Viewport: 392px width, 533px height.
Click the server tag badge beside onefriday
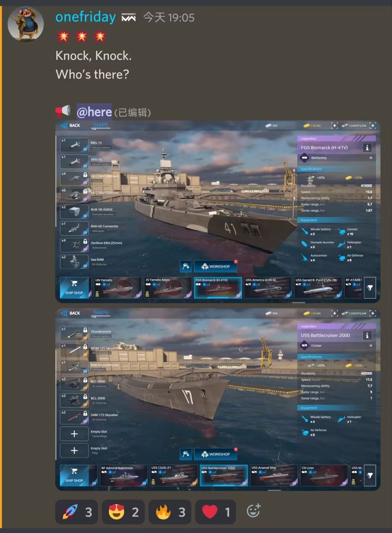coord(129,17)
